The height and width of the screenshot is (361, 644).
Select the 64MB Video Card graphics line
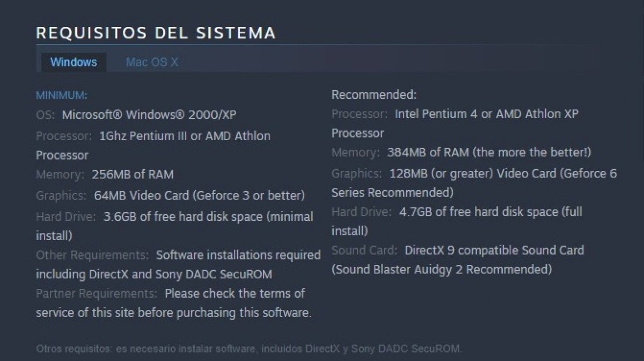[200, 195]
